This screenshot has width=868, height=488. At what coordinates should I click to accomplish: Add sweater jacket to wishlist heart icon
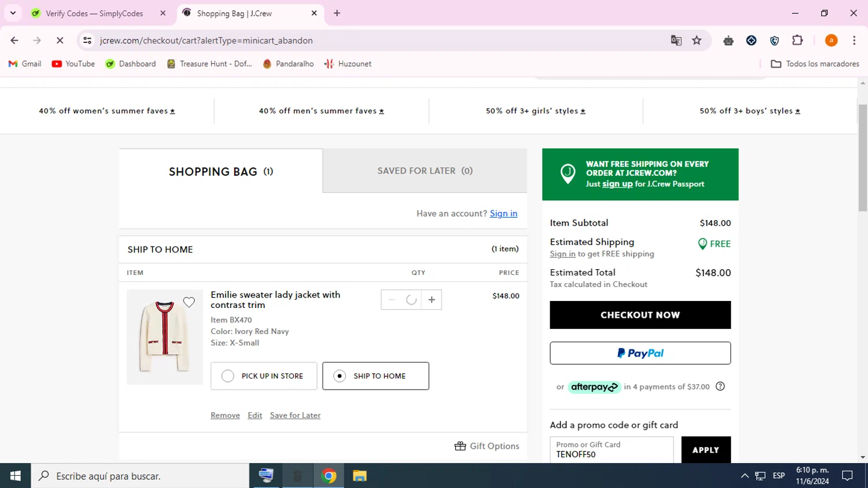189,302
